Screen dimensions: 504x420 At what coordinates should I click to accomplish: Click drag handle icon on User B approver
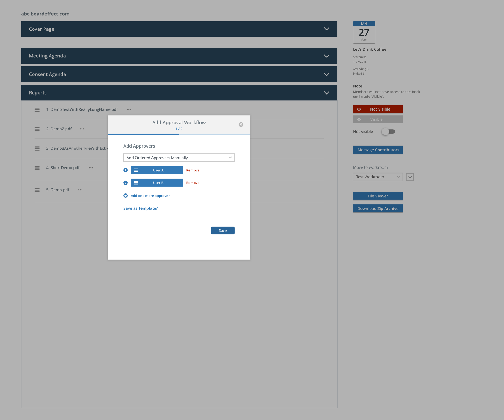(x=136, y=183)
